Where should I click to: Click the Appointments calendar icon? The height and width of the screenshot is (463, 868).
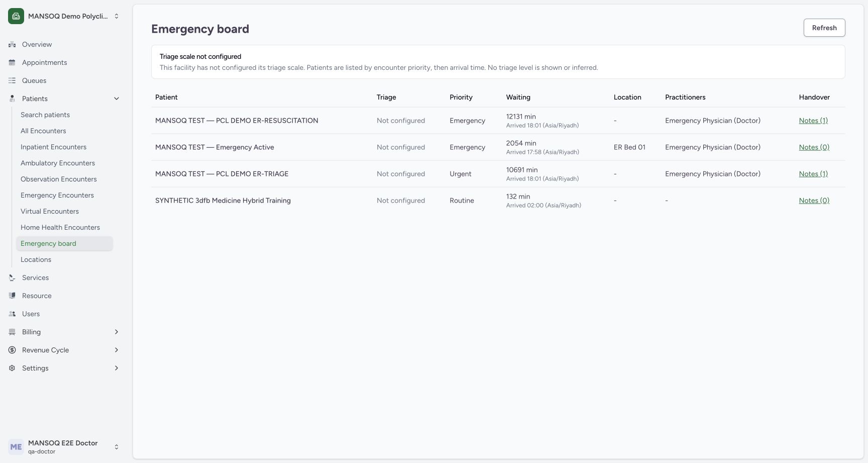pyautogui.click(x=12, y=62)
